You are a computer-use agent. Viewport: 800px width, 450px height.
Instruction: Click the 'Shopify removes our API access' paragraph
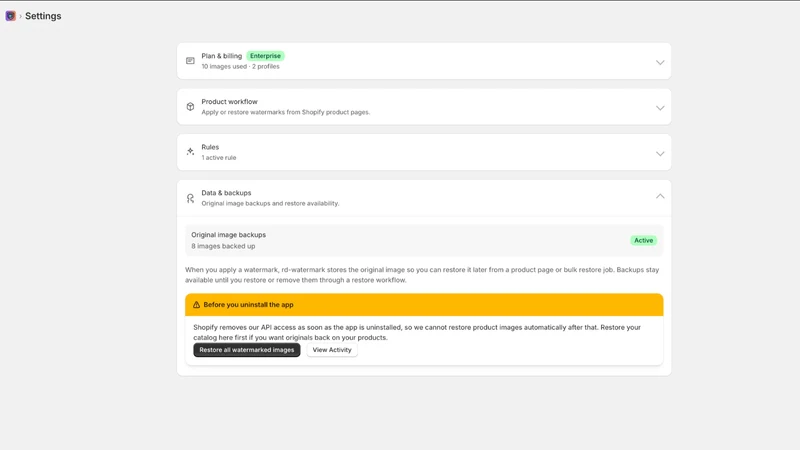(x=417, y=332)
